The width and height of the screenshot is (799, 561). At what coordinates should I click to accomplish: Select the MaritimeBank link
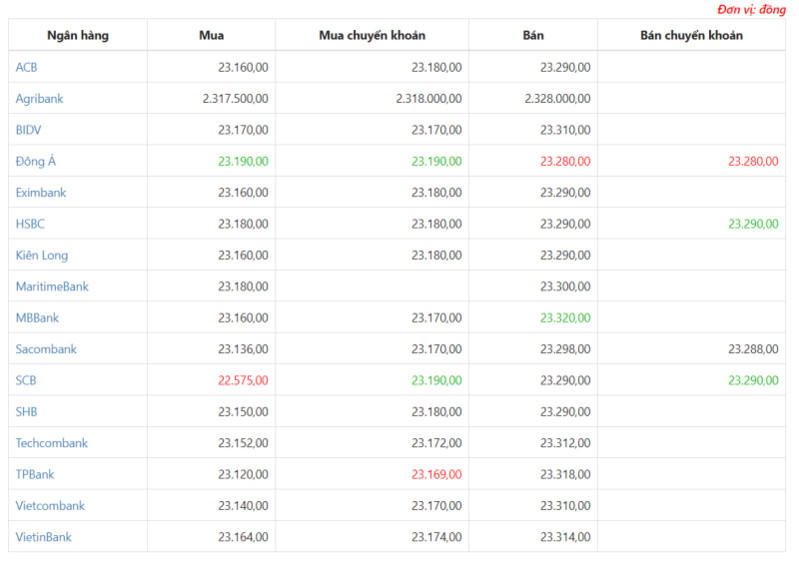coord(52,287)
